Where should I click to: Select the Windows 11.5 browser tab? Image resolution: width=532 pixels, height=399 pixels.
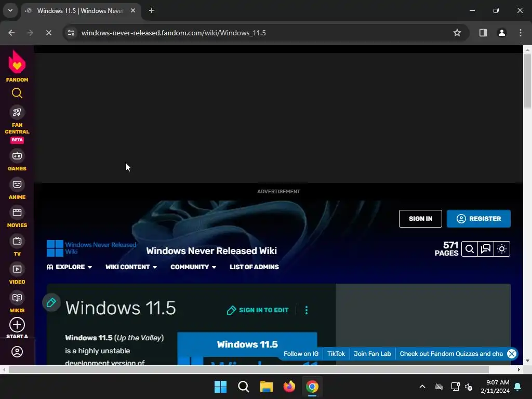79,11
